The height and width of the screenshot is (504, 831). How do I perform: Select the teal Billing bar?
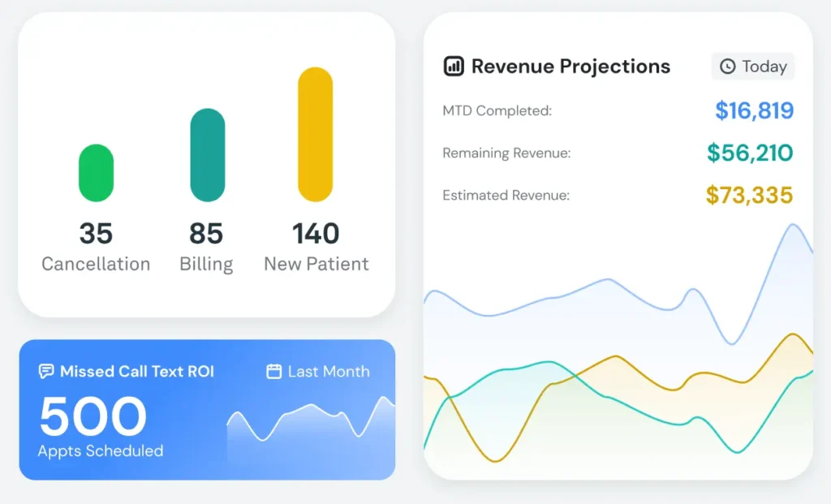(x=207, y=155)
